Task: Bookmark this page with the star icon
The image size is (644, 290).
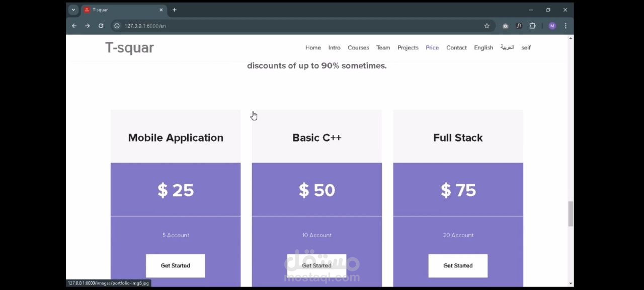Action: [x=487, y=26]
